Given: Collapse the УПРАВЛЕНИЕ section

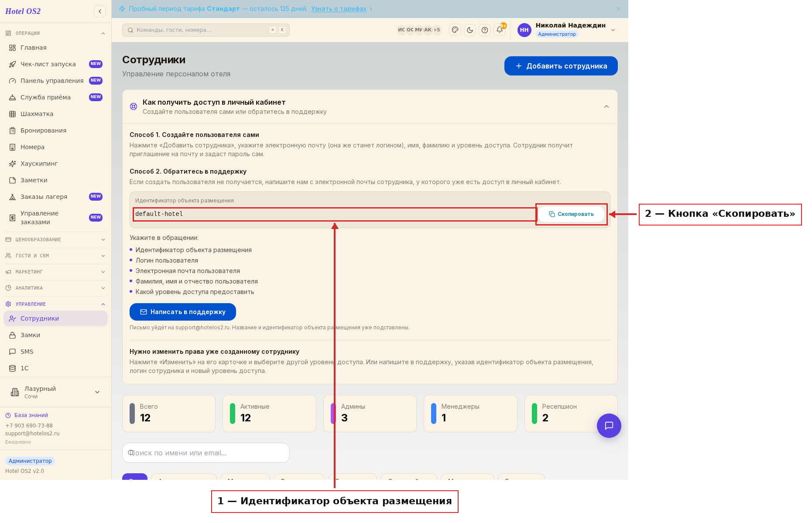Looking at the screenshot, I should tap(55, 304).
